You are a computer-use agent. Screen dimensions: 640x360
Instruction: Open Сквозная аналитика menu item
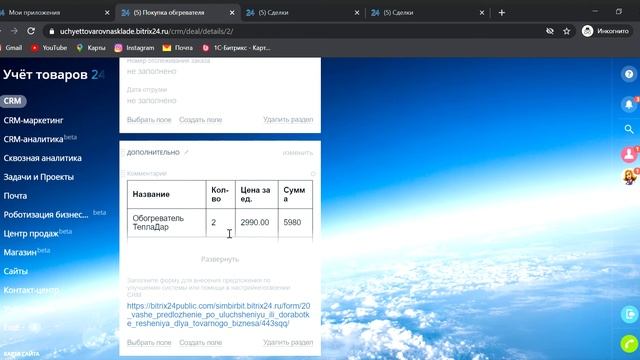coord(42,158)
